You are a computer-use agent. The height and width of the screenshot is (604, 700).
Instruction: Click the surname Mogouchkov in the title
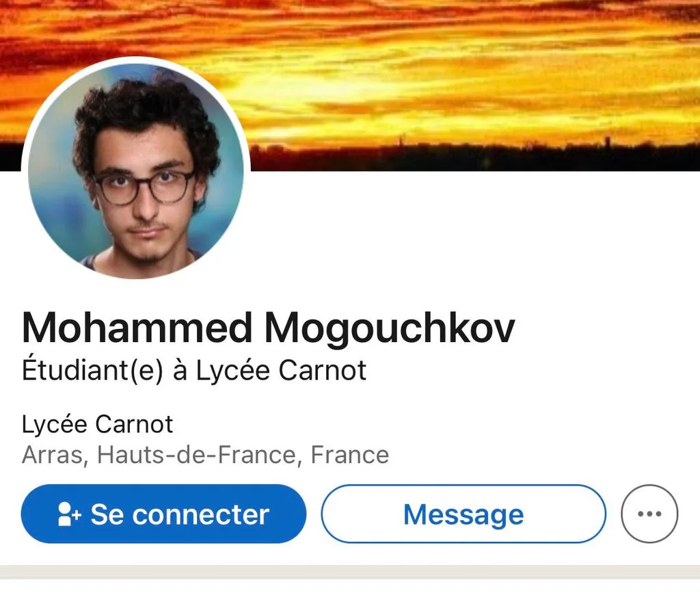coord(390,328)
